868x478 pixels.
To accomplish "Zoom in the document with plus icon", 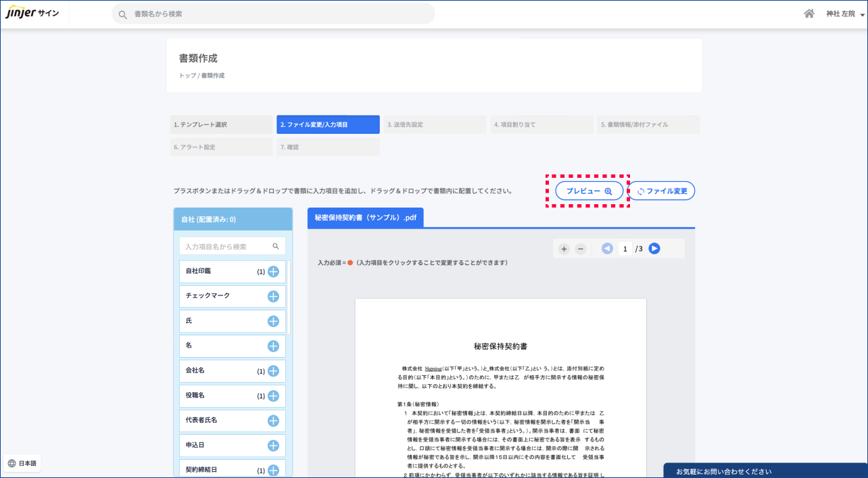I will click(x=564, y=249).
